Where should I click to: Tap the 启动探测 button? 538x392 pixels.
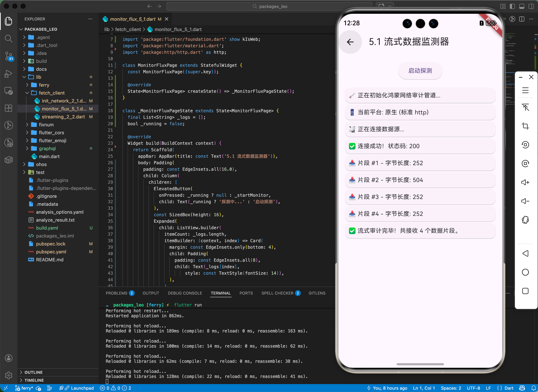(420, 71)
